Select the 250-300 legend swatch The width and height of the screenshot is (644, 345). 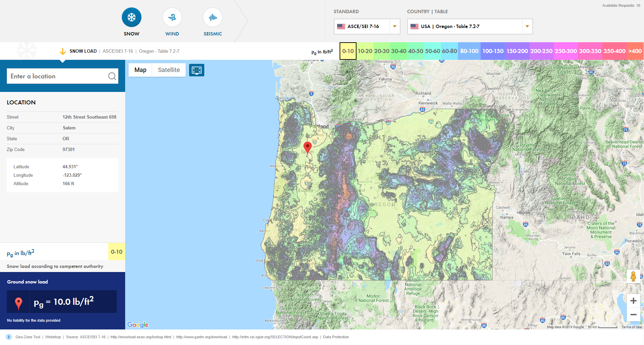pos(566,51)
